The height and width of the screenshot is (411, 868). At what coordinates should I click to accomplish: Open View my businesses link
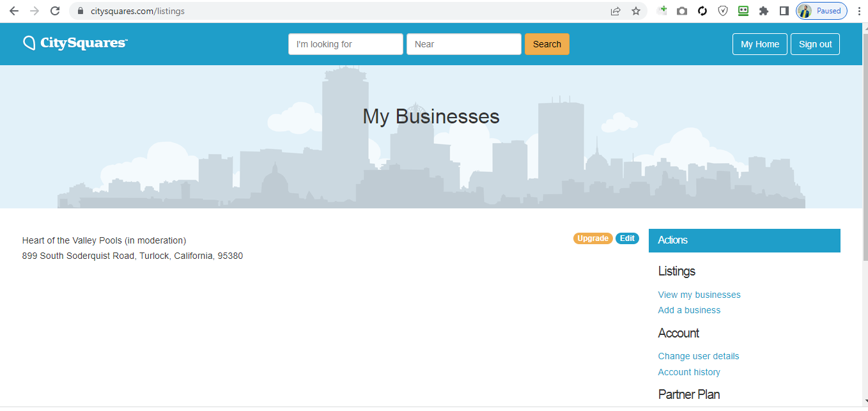tap(699, 295)
